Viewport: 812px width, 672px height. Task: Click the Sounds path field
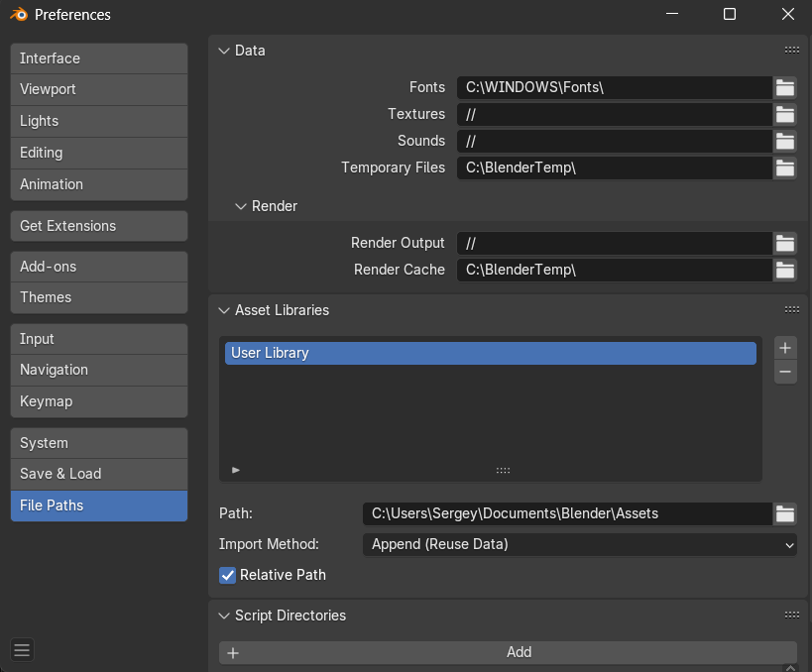click(615, 141)
